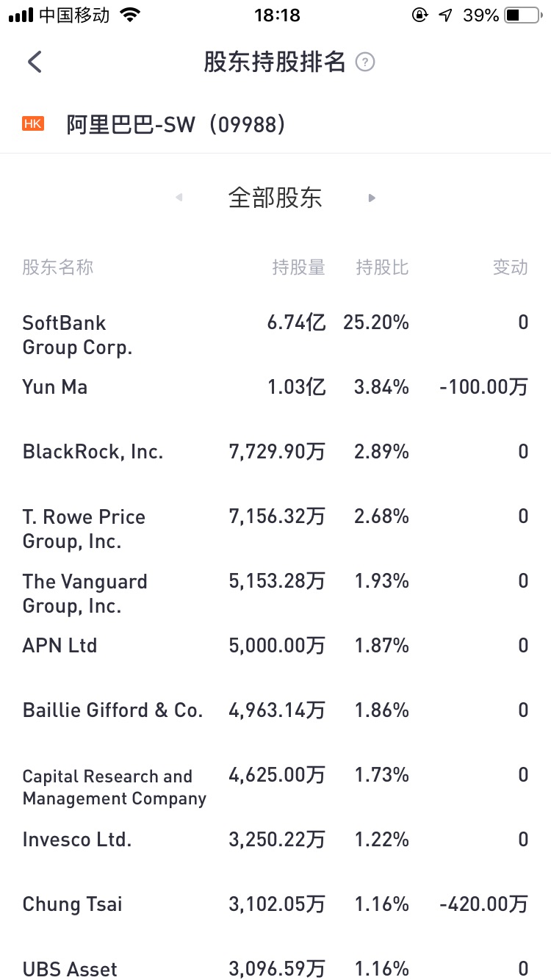Open the 全部股东 category selector
Viewport: 551px width, 980px height.
(275, 198)
